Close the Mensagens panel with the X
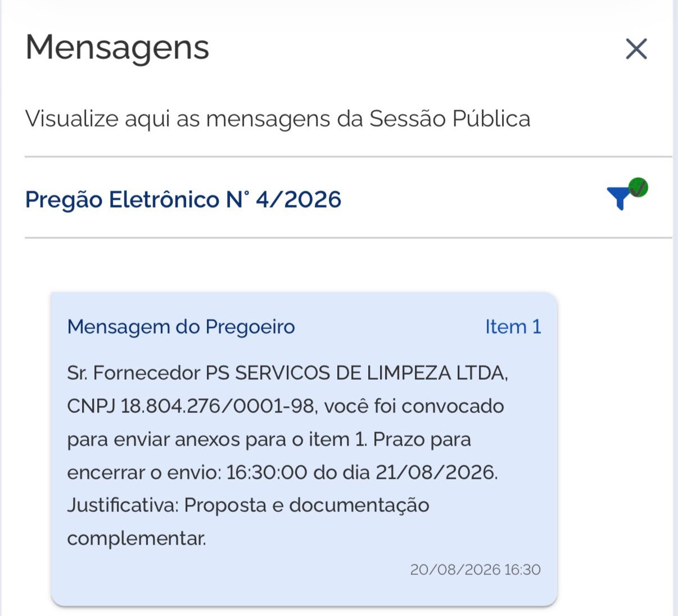 (x=636, y=49)
